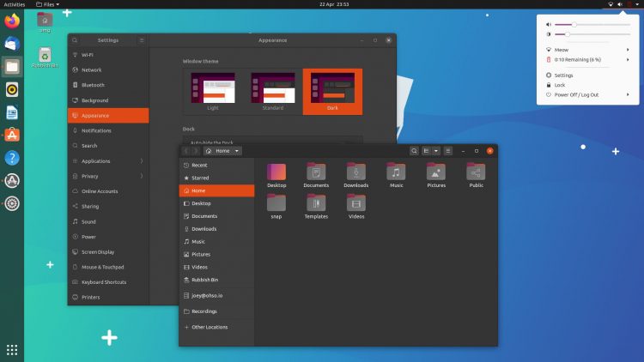Screen dimensions: 644x362
Task: Open Other Locations in Files sidebar
Action: click(x=217, y=327)
